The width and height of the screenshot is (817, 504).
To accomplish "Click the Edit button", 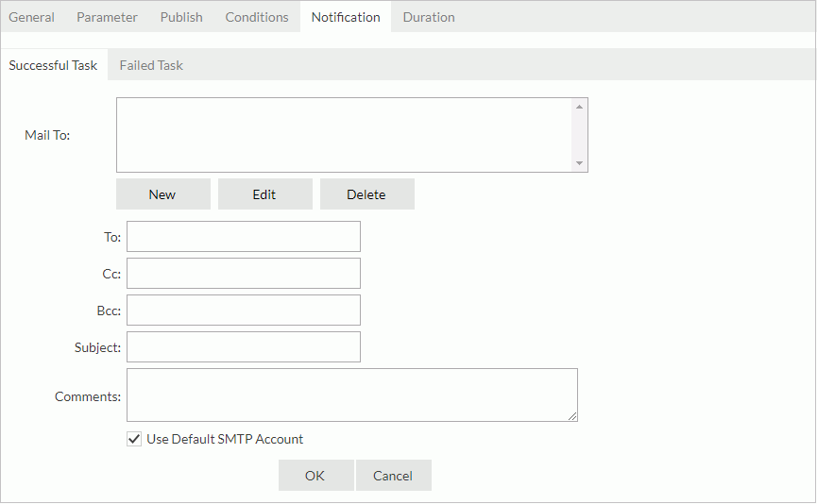I will pos(264,194).
